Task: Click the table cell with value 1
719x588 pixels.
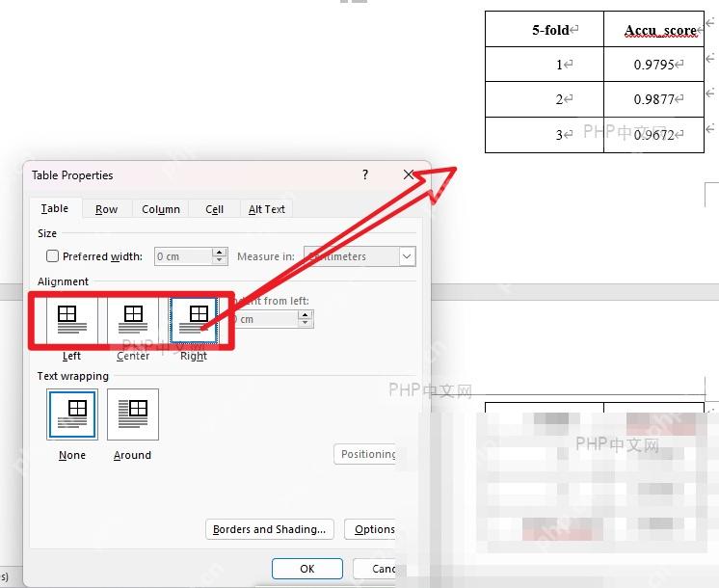Action: point(545,65)
